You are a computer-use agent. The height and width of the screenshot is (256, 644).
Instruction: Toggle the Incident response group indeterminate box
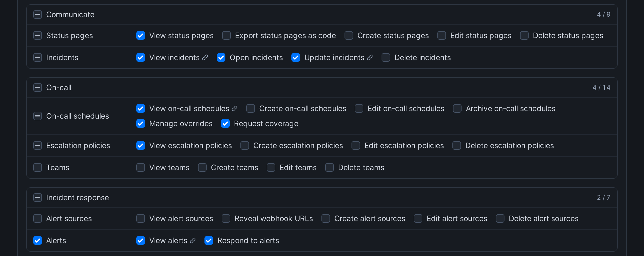tap(38, 198)
